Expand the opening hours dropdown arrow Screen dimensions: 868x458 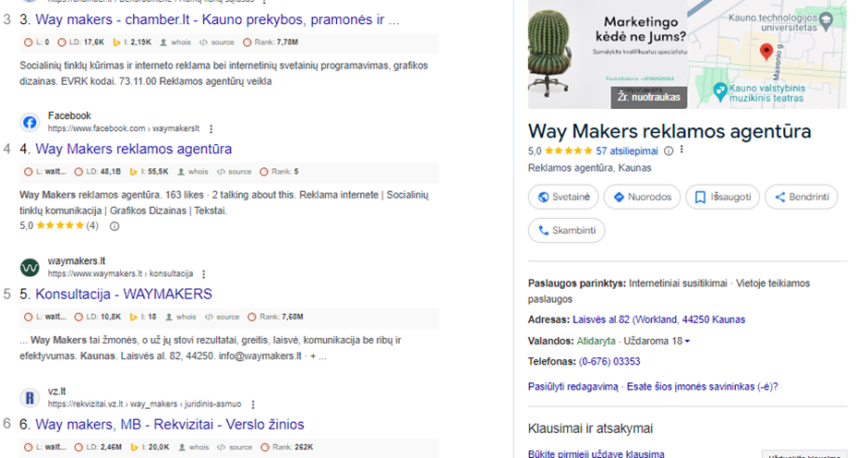pos(687,341)
